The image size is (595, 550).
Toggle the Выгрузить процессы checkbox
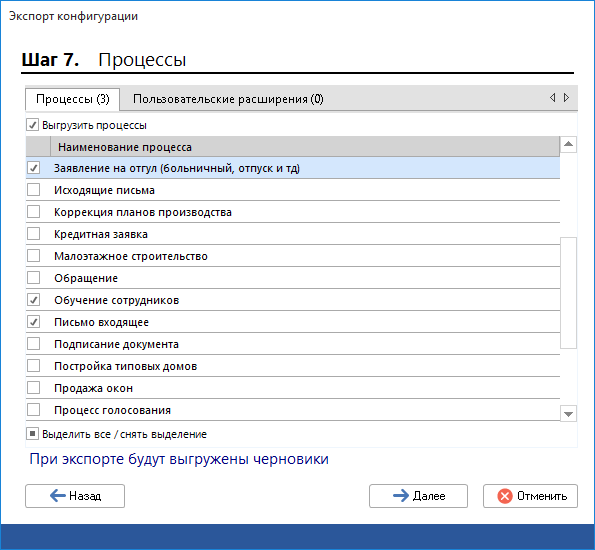(x=33, y=125)
